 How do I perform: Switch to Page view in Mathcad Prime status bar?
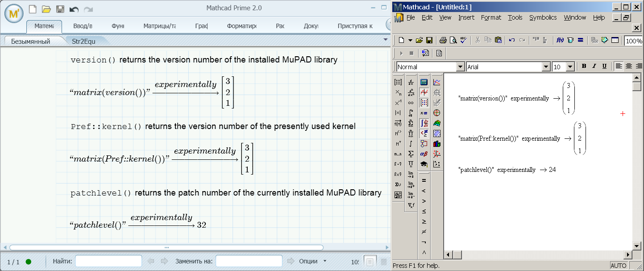tap(370, 262)
